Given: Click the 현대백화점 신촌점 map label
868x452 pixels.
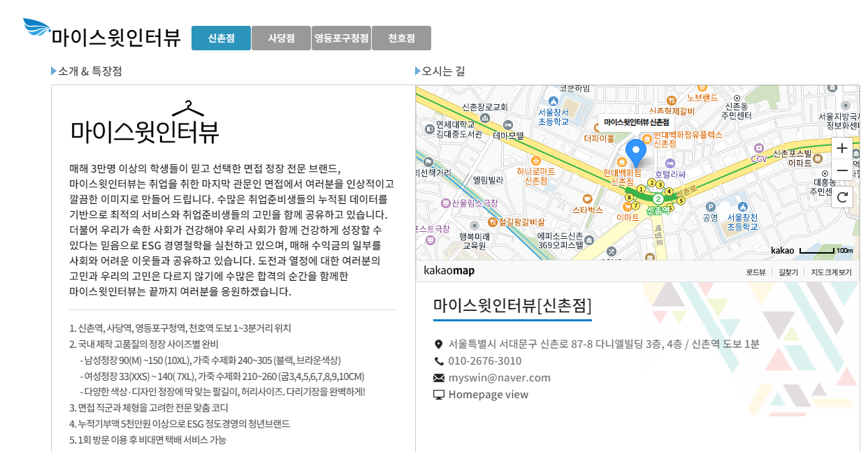Looking at the screenshot, I should [x=622, y=177].
